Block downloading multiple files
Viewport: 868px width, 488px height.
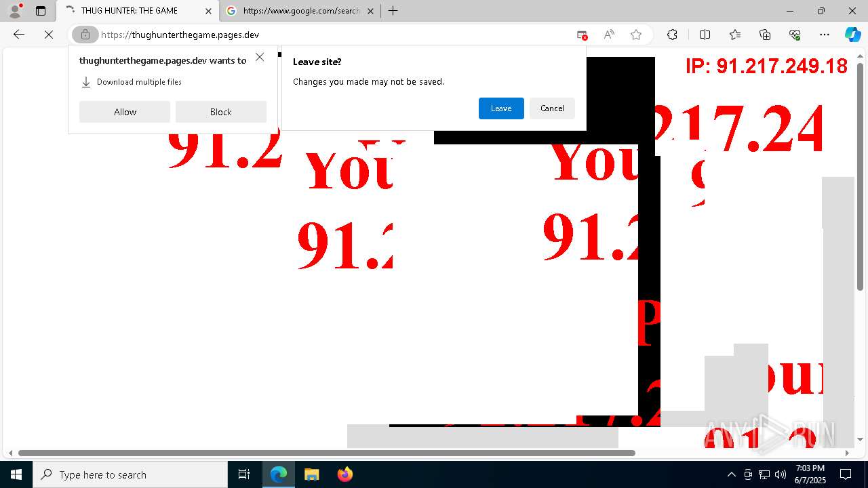click(x=221, y=112)
